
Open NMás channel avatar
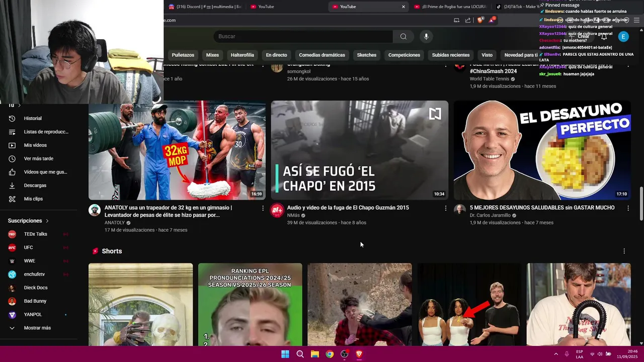click(277, 210)
